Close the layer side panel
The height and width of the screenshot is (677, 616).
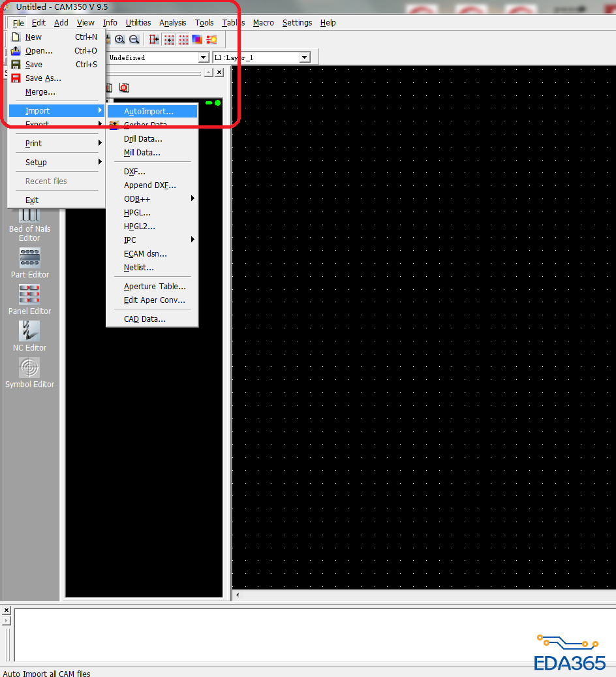coord(219,72)
